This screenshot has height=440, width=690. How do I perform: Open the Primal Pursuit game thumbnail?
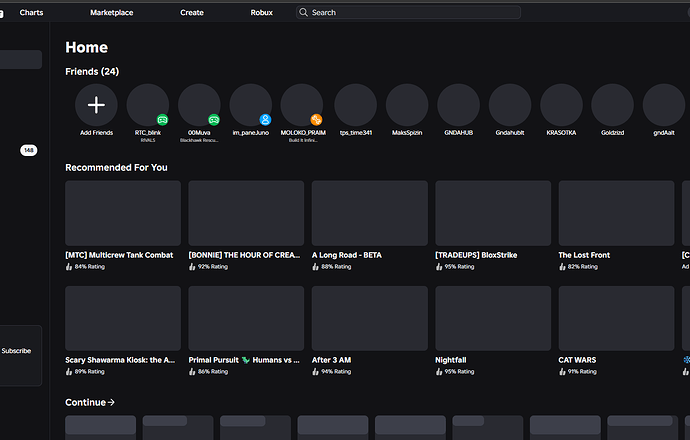pos(246,318)
